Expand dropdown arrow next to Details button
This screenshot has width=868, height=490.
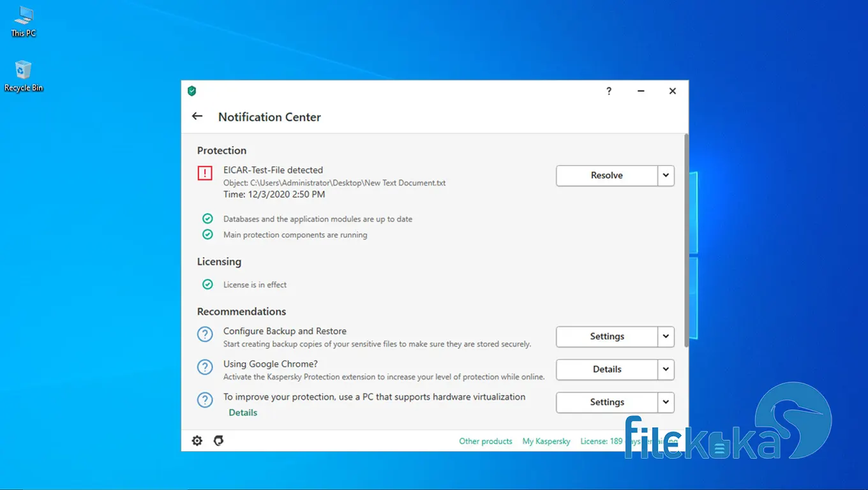(666, 369)
